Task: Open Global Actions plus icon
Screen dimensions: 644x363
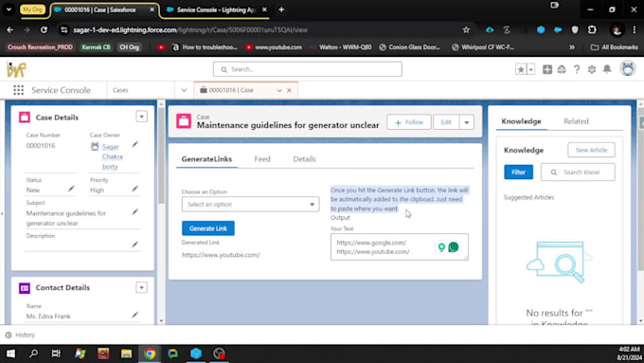Action: [x=547, y=69]
